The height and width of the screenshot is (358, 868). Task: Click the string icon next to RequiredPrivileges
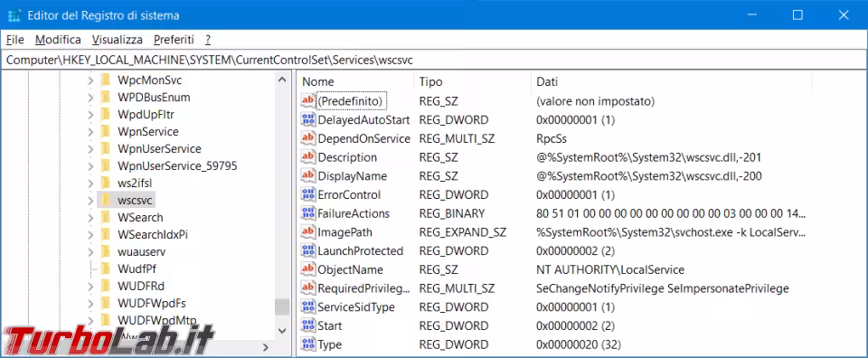(307, 288)
